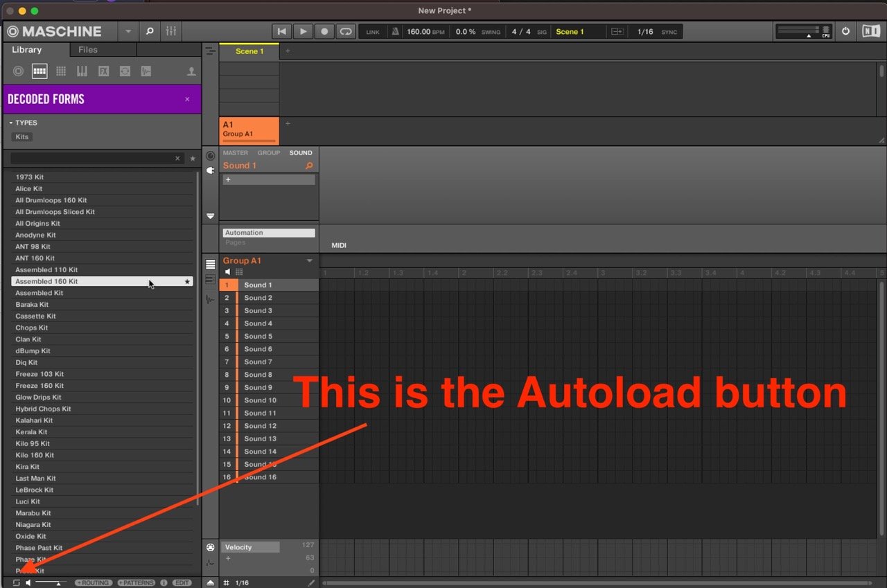Open the Group A1 dropdown arrow
Viewport: 887px width, 588px height.
tap(310, 261)
